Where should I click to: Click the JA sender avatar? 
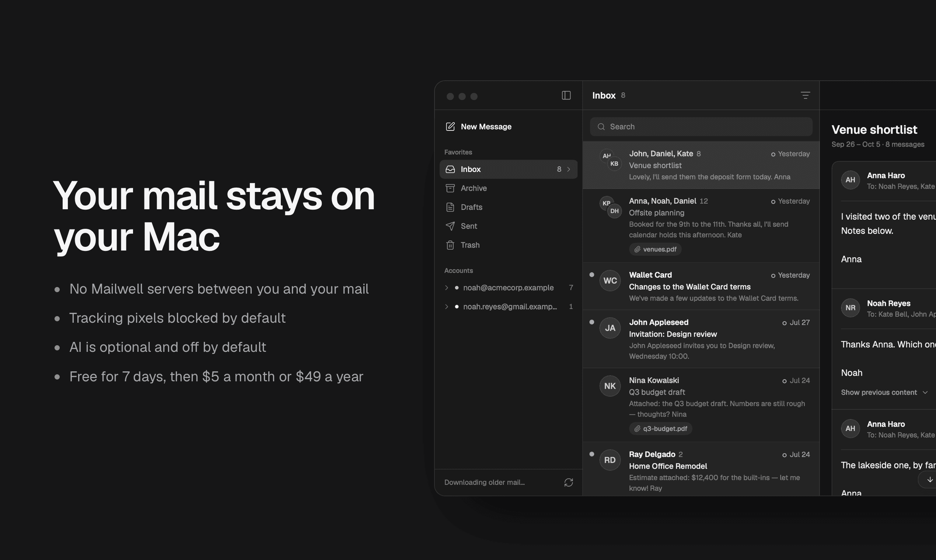click(x=610, y=328)
